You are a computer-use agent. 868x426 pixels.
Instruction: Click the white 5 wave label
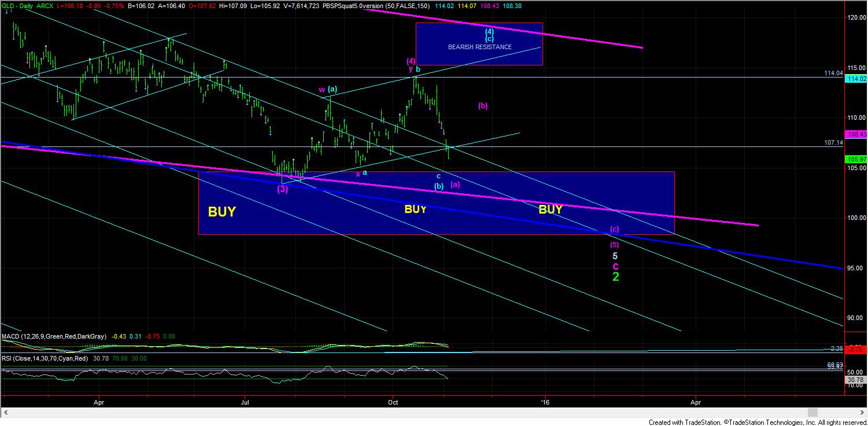point(615,256)
